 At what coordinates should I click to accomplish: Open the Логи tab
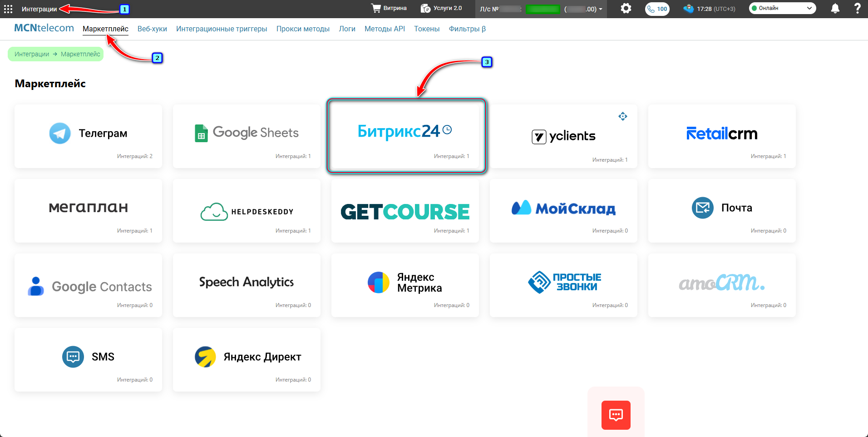click(347, 29)
